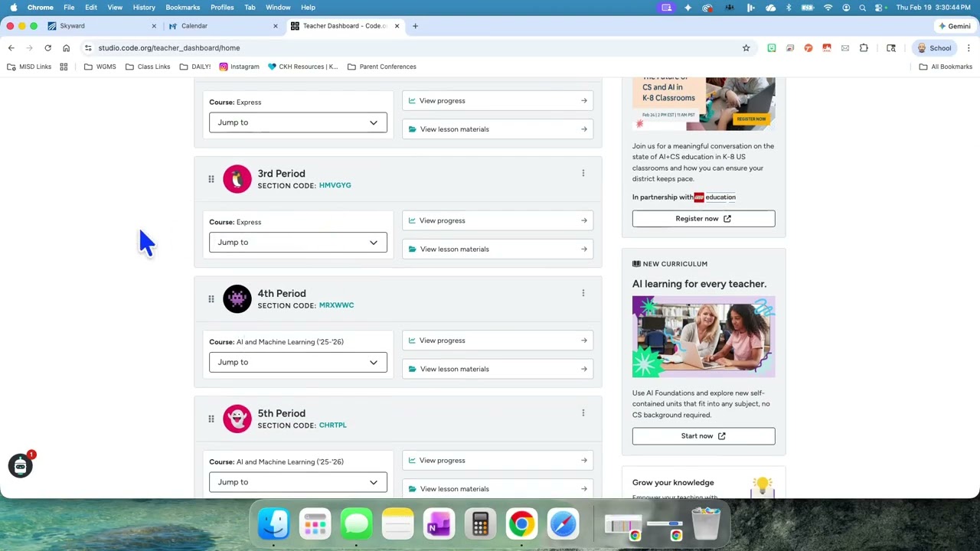View lesson materials for 4th Period
The width and height of the screenshot is (980, 551).
498,369
